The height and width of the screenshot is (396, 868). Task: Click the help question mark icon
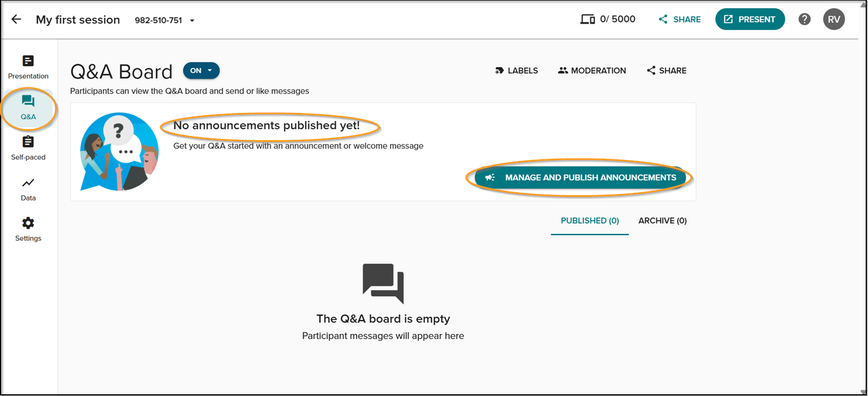804,19
